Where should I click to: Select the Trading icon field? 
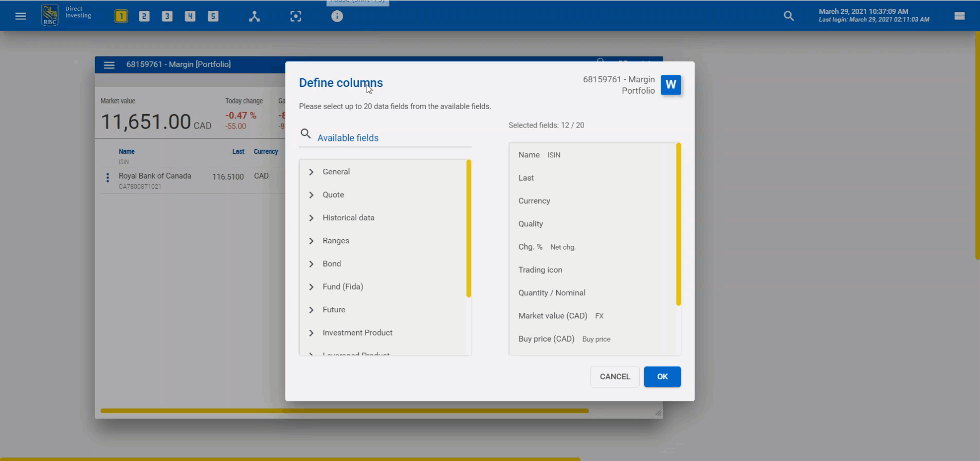592,270
